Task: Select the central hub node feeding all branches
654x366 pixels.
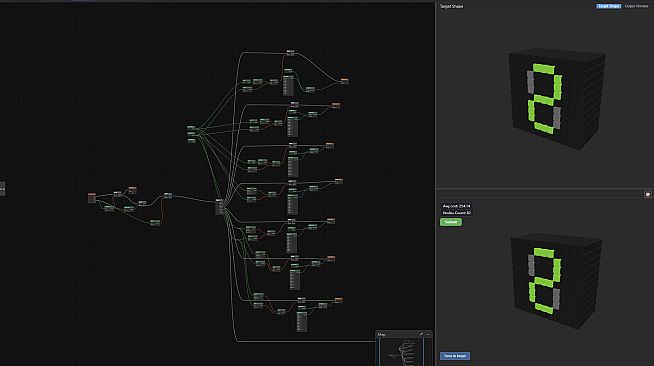Action: coord(219,207)
